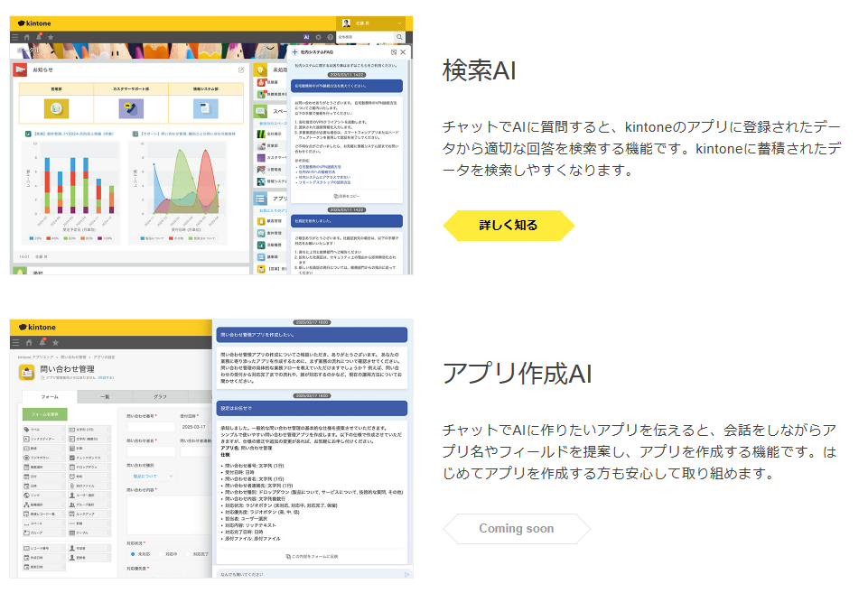Go to home icon in アプリ作成AI screenshot
Image resolution: width=868 pixels, height=593 pixels.
click(29, 342)
